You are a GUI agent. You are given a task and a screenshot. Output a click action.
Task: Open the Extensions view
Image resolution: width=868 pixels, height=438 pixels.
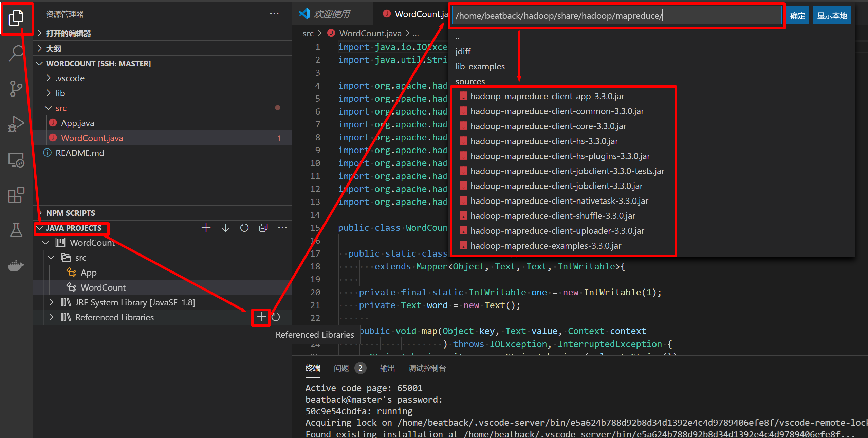16,195
